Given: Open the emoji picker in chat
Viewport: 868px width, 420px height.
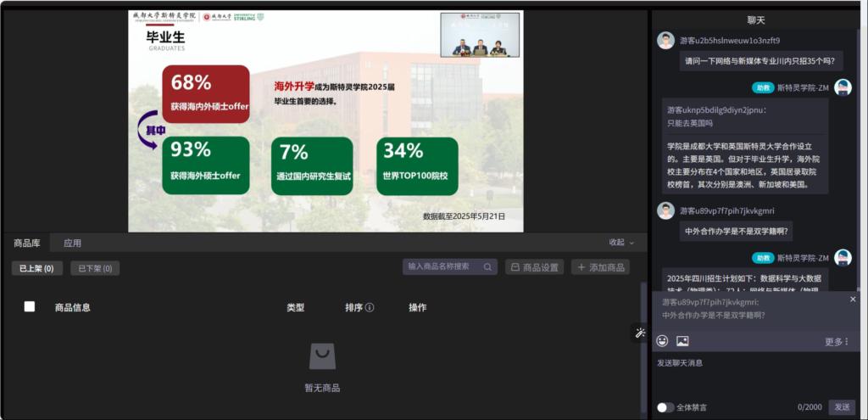Looking at the screenshot, I should pyautogui.click(x=662, y=341).
